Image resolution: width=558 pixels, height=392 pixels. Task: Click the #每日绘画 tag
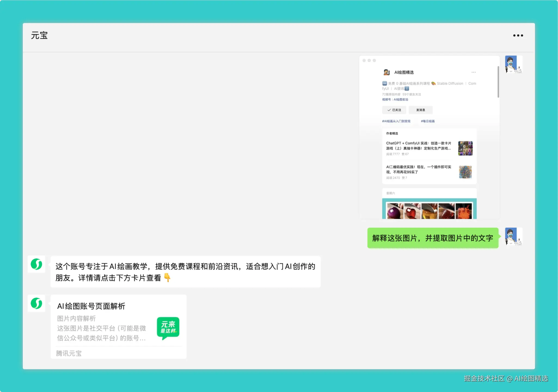(428, 121)
